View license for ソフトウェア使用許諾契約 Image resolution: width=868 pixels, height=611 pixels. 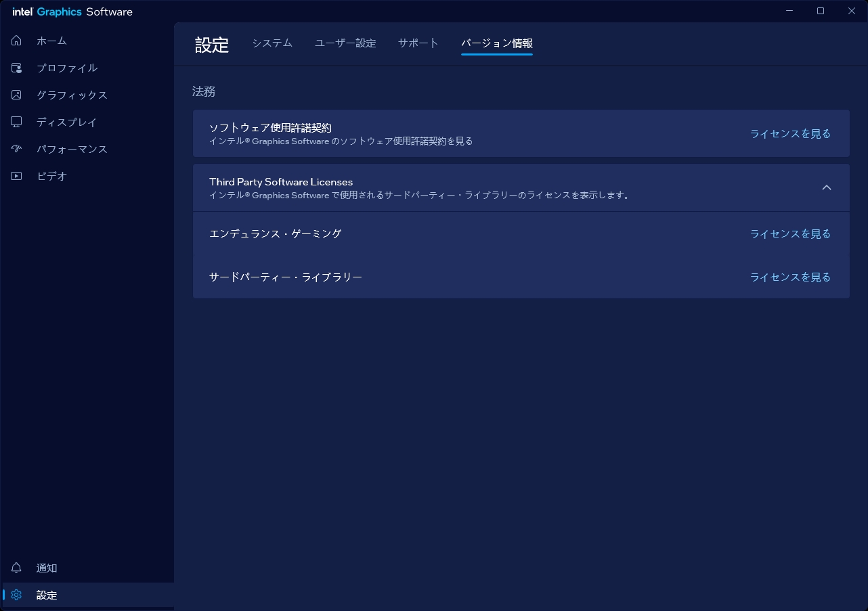pos(790,134)
